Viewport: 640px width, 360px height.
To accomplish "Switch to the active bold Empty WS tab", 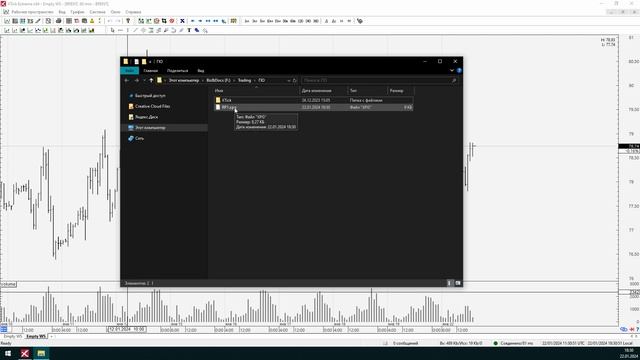I will (x=36, y=336).
